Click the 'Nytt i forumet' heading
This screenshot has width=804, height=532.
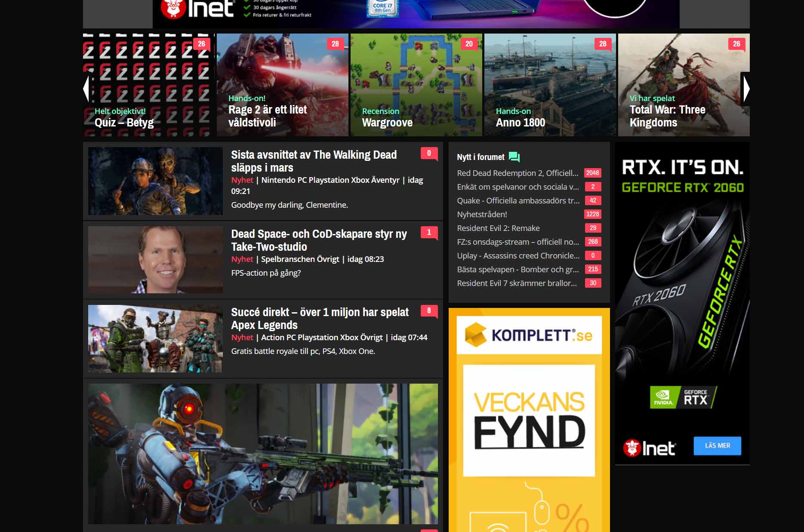tap(481, 157)
